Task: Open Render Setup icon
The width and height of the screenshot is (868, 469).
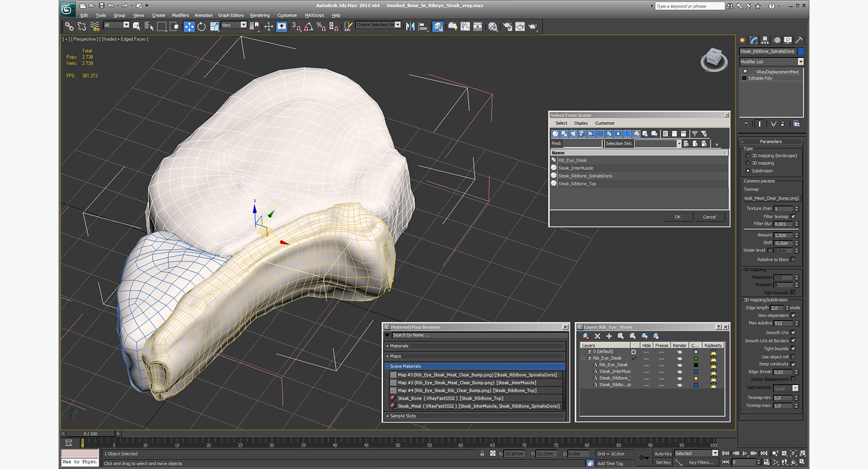Action: pos(507,26)
